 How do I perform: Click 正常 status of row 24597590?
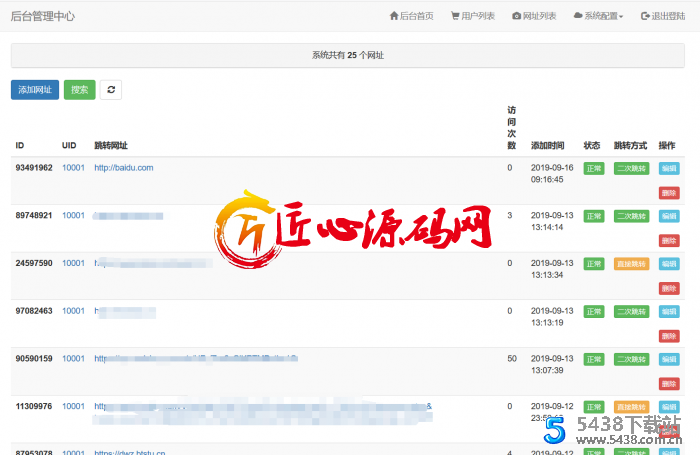(x=594, y=264)
